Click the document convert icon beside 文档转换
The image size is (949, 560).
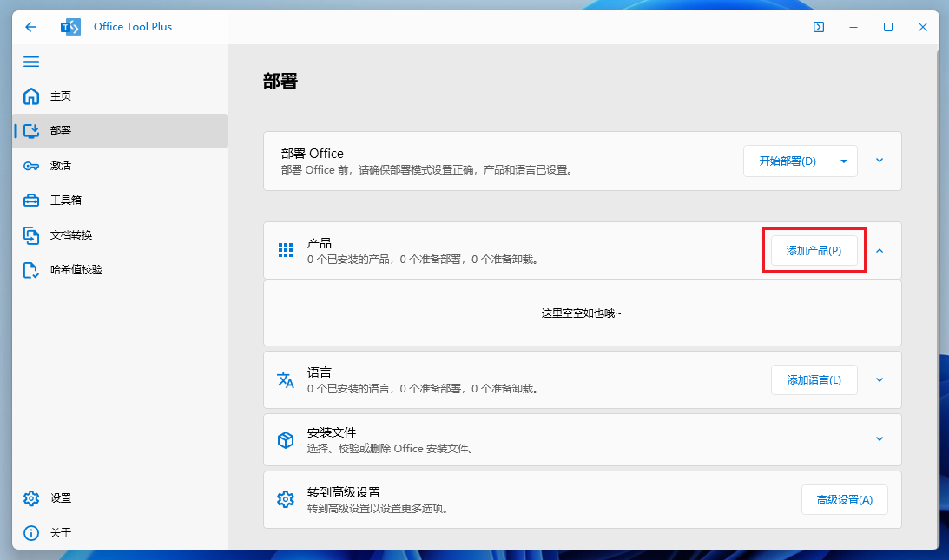click(31, 235)
